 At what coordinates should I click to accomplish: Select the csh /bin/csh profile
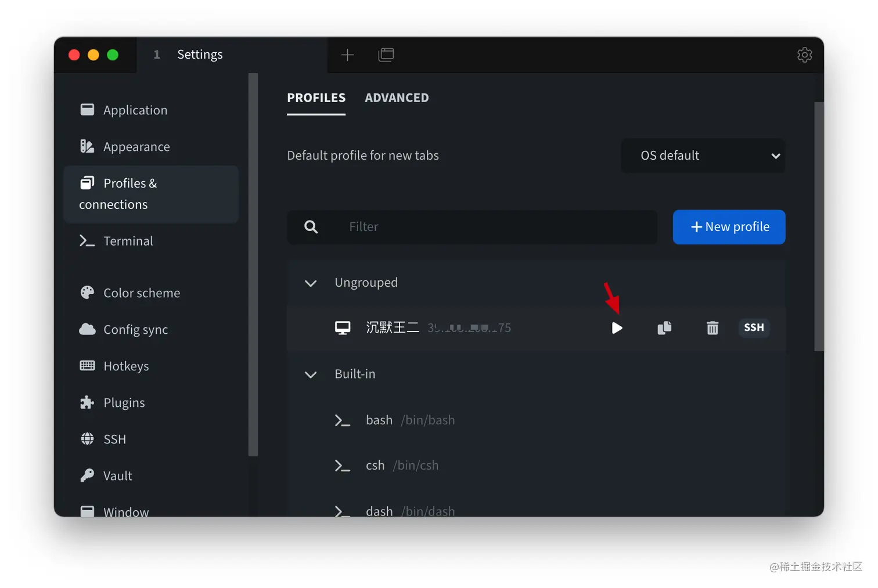[536, 466]
